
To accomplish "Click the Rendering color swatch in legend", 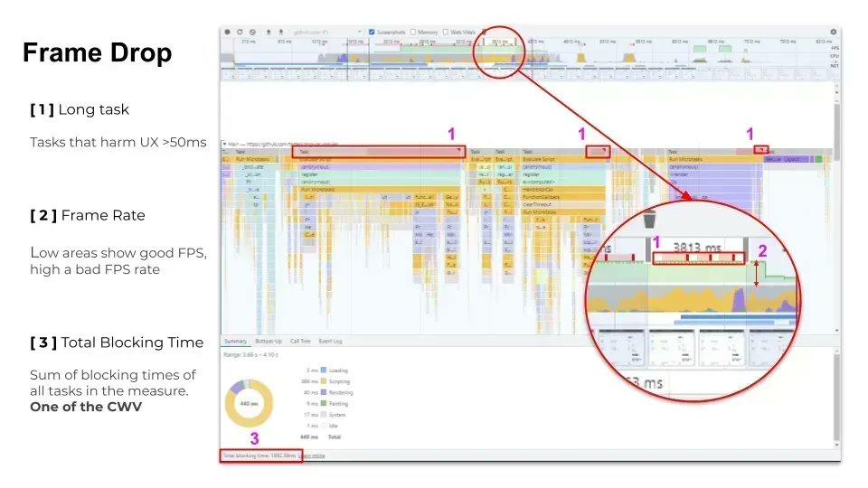I will [324, 392].
